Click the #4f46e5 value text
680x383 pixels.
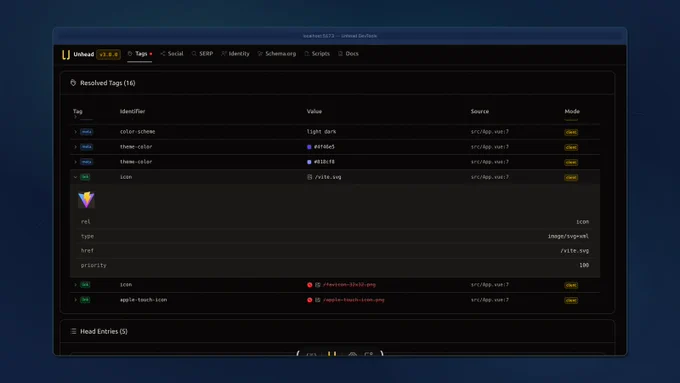click(324, 147)
